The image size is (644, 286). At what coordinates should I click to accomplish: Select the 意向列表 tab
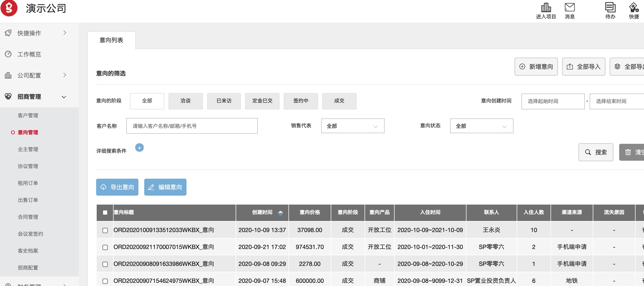coord(111,40)
